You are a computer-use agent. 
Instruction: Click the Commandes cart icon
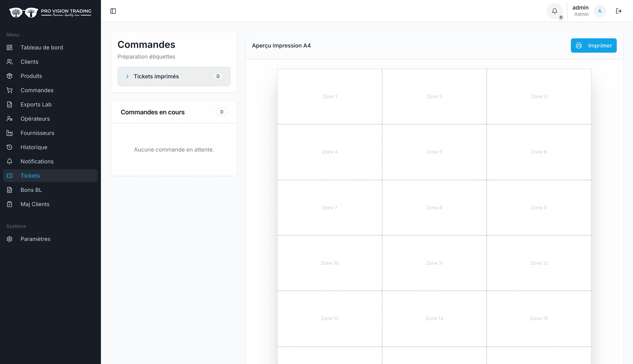point(9,90)
